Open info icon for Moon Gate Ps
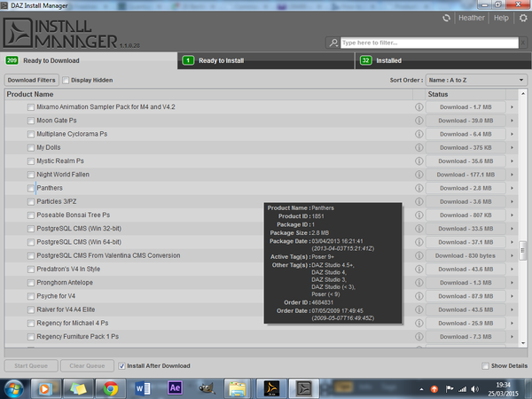Screen dimensions: 532x399 [419, 121]
